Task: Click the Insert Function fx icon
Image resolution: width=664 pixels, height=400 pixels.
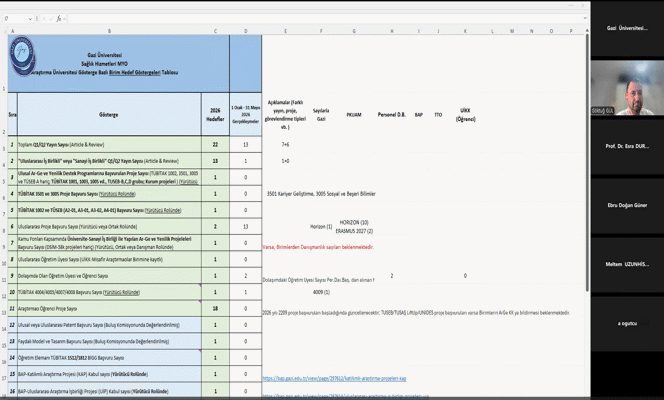Action: tap(59, 19)
